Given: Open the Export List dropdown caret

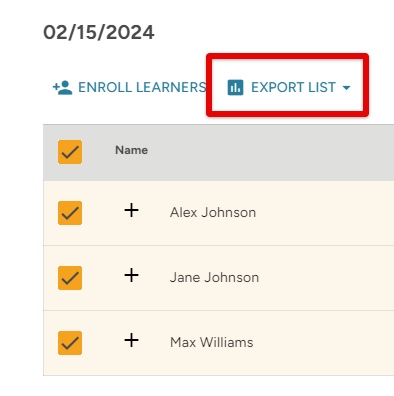Looking at the screenshot, I should [x=346, y=88].
